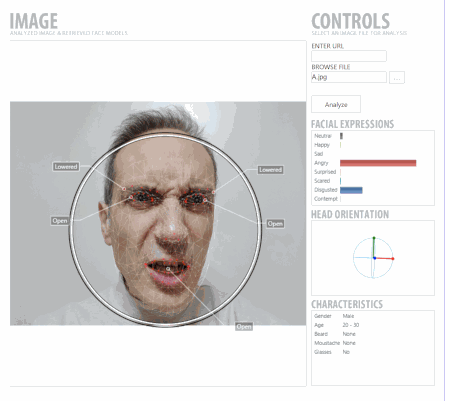449x401 pixels.
Task: Click the Neutral expression bar
Action: click(341, 136)
